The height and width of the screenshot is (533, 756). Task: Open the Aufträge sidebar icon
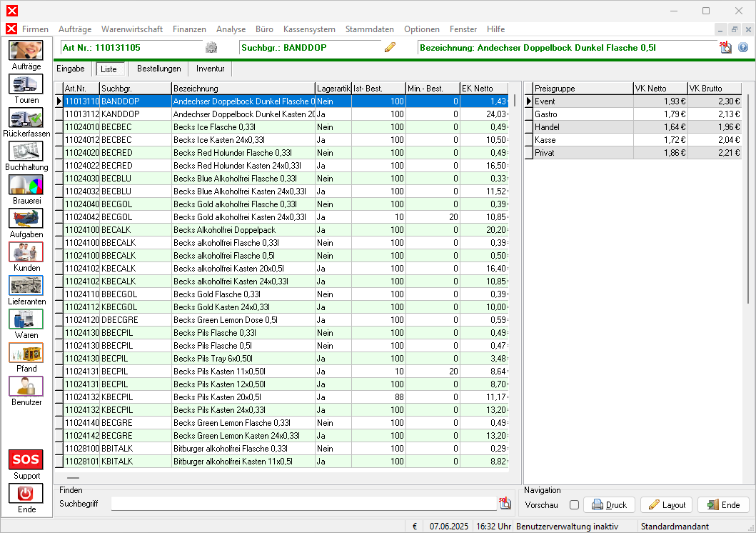point(26,51)
